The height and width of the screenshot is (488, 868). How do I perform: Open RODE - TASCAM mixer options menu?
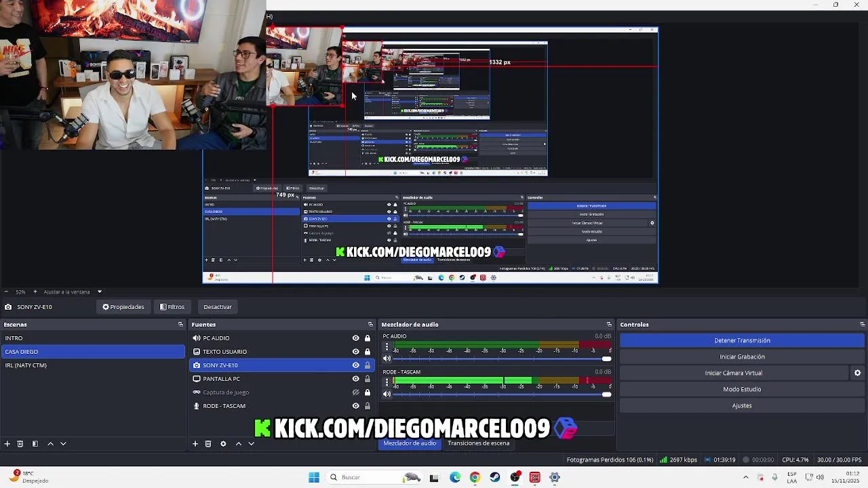[387, 382]
